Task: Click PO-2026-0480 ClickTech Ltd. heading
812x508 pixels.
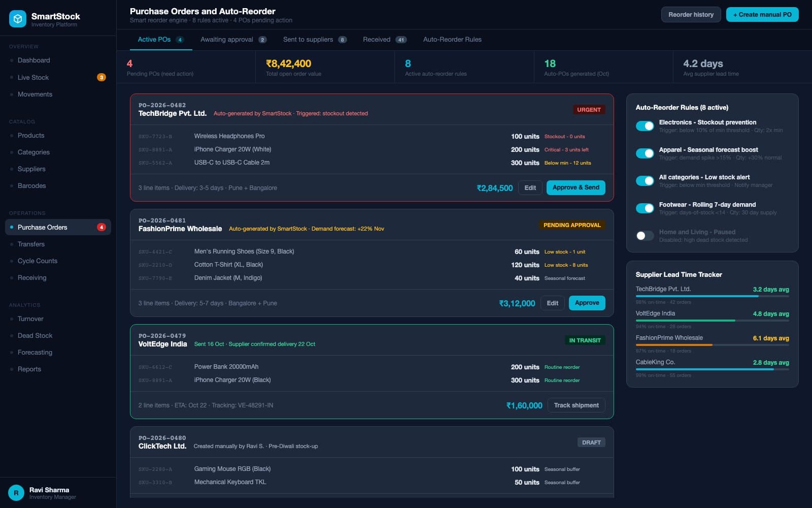Action: pyautogui.click(x=162, y=442)
